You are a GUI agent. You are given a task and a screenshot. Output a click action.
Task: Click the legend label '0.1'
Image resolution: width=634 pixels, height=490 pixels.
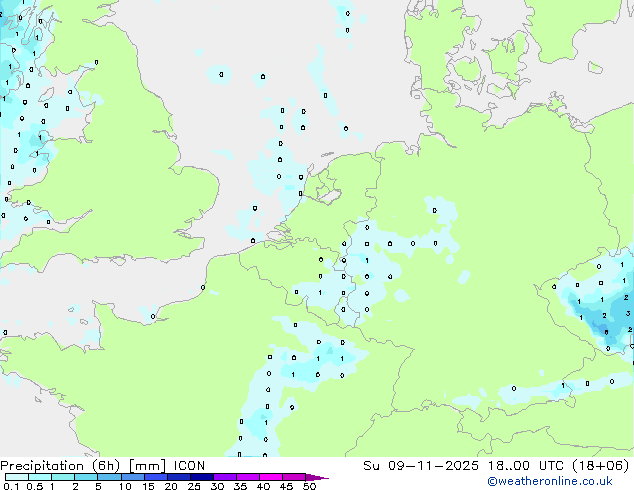pos(11,486)
